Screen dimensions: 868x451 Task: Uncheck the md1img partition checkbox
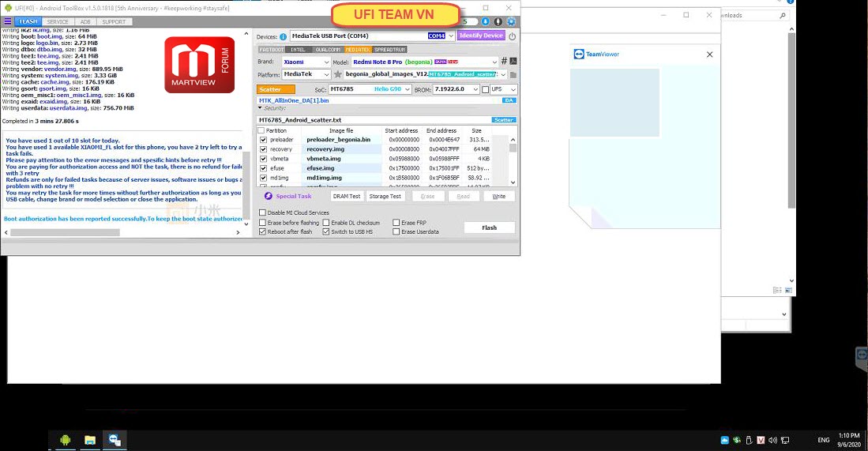264,179
